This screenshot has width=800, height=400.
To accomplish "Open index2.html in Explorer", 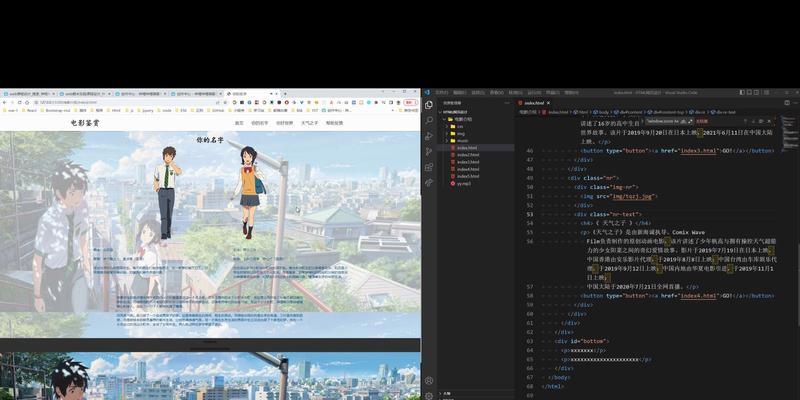I will 468,155.
